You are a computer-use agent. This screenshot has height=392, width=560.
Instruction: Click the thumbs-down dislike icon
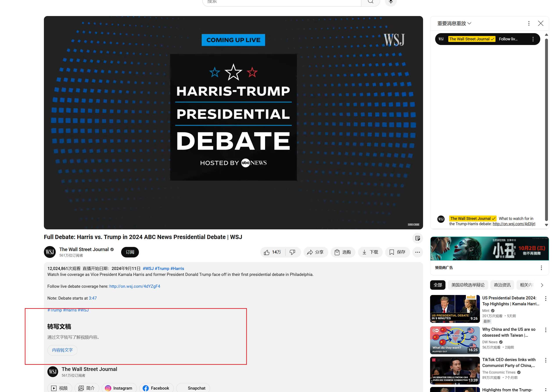pos(293,252)
